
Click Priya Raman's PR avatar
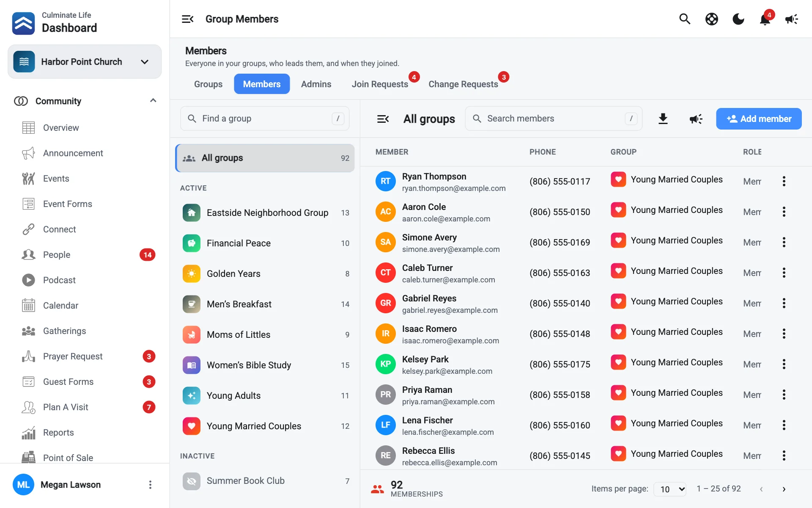[x=385, y=395]
